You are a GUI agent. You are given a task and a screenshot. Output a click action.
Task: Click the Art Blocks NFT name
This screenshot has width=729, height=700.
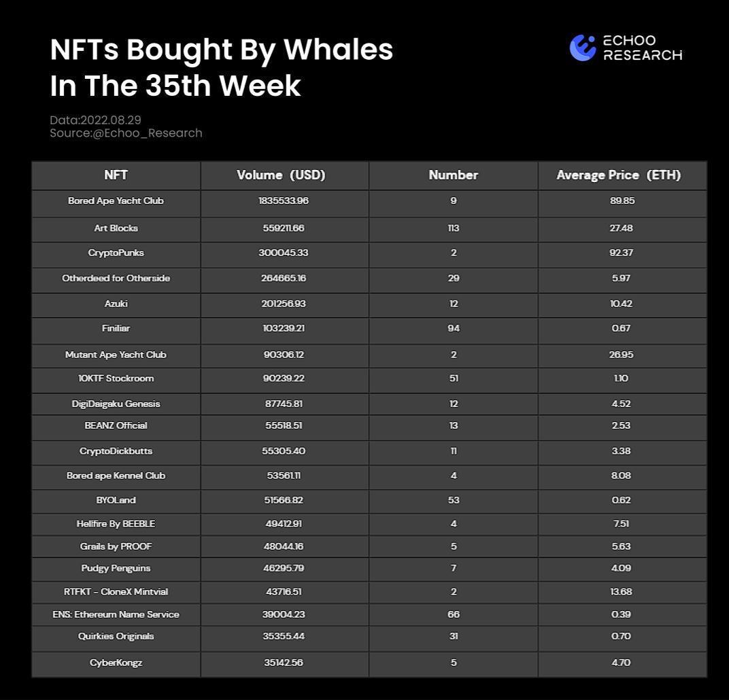click(x=116, y=228)
